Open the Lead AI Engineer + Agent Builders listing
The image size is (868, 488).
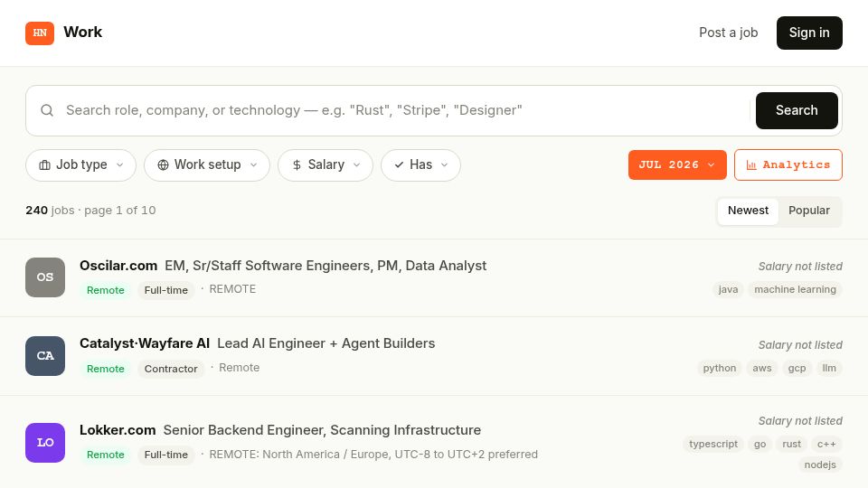tap(326, 343)
